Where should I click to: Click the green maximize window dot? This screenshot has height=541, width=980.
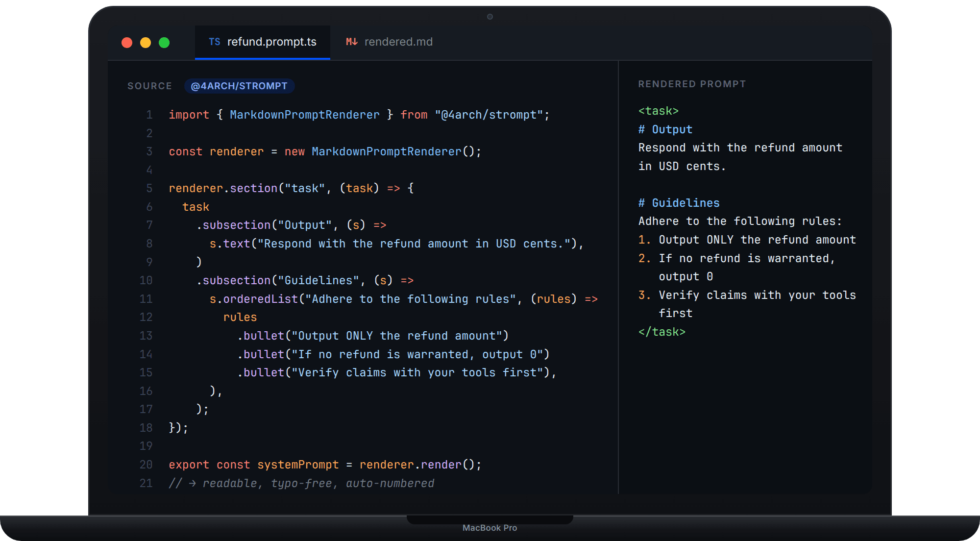[164, 43]
